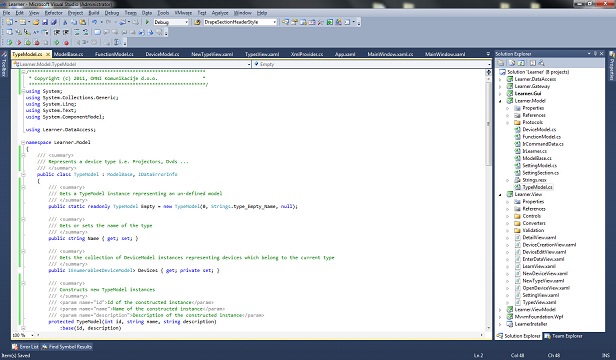Click the Find in Files icon beside the search box
616x360 pixels.
(x=197, y=22)
